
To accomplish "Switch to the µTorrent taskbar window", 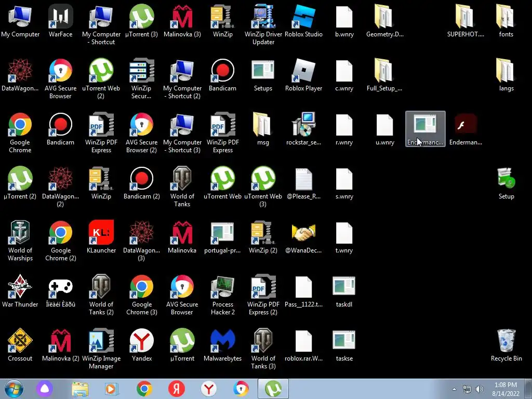I will (273, 389).
